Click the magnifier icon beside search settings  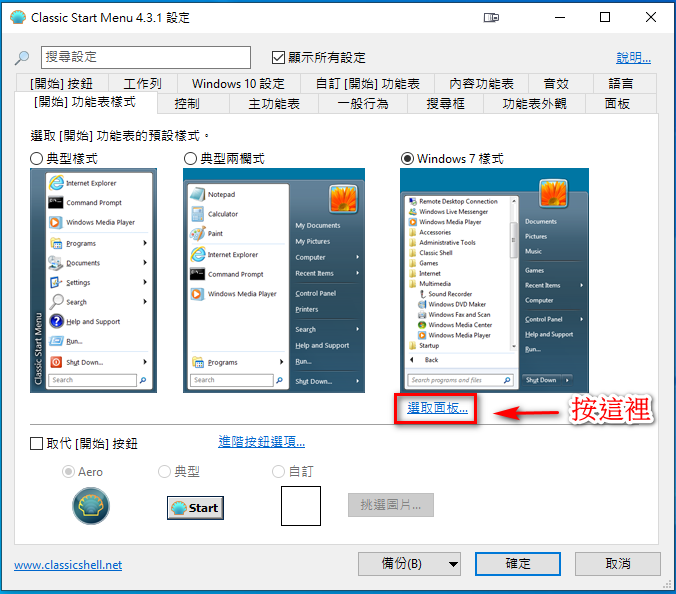[22, 58]
